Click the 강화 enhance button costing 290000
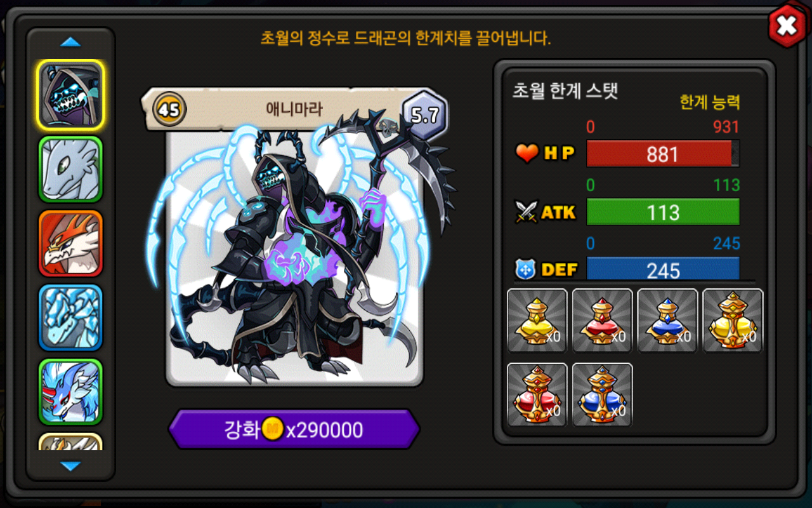 (294, 430)
